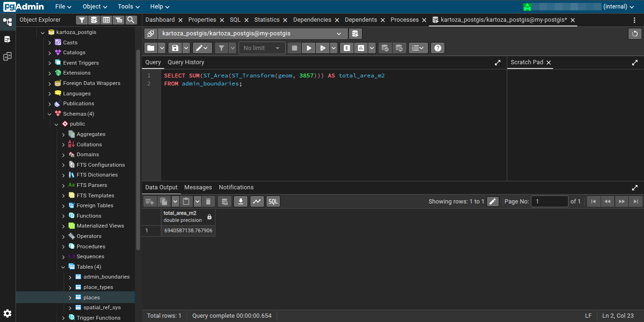Click the Page No input field
644x322 pixels.
[549, 202]
